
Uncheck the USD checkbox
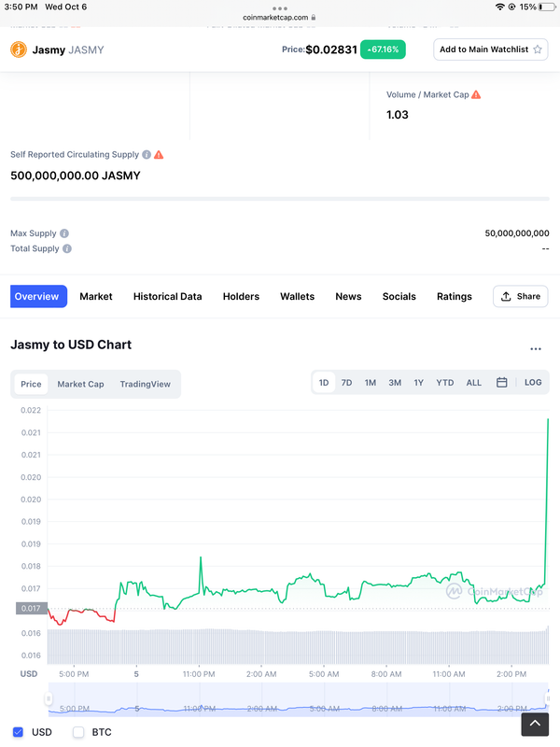coord(18,732)
